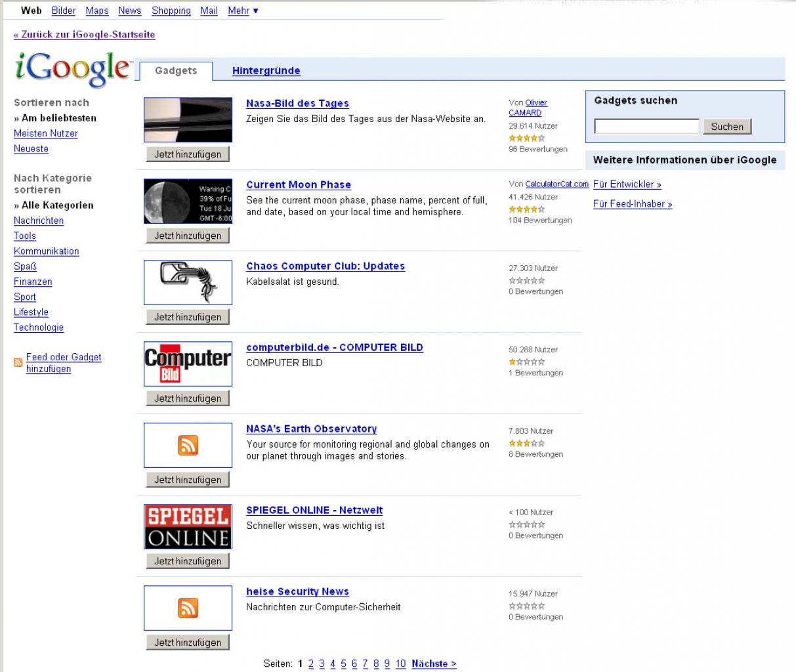This screenshot has height=672, width=796.
Task: Filter by Tools category
Action: pyautogui.click(x=25, y=236)
